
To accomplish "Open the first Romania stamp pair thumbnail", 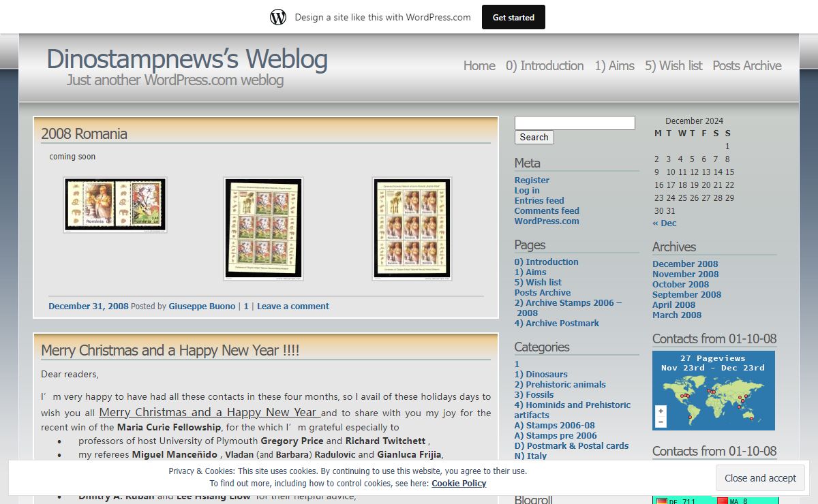I will [115, 205].
